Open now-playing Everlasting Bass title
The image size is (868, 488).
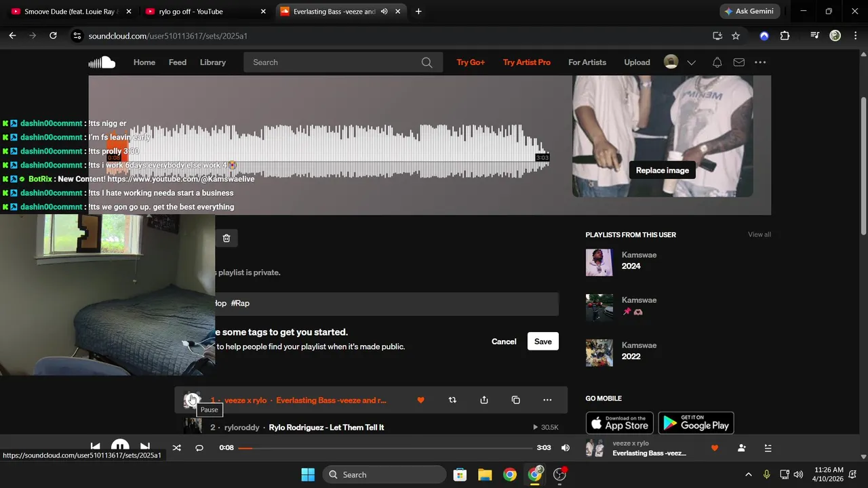pos(649,453)
